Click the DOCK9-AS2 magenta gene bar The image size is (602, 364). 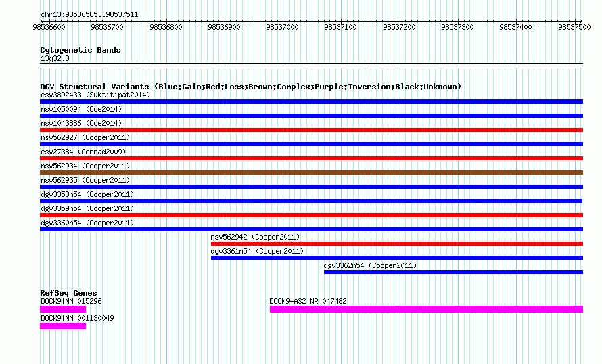(x=427, y=309)
